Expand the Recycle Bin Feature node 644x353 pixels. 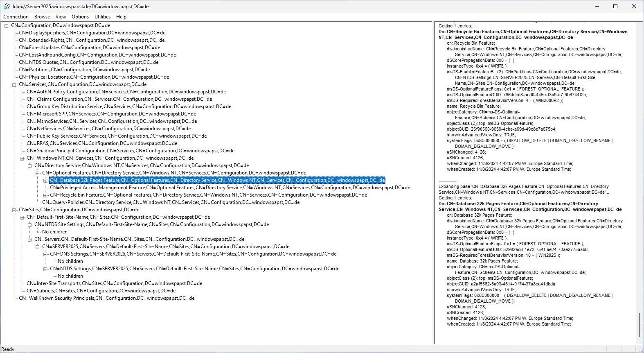[x=45, y=195]
